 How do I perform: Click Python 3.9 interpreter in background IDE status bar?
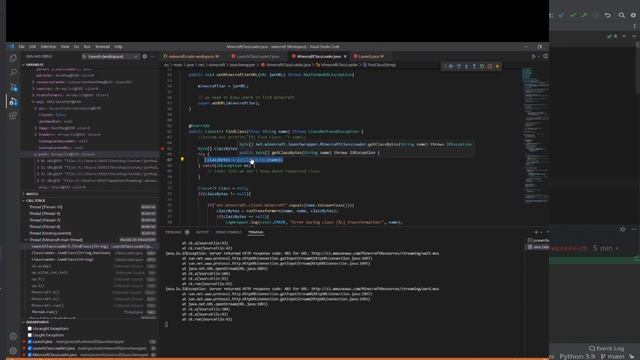(577, 356)
